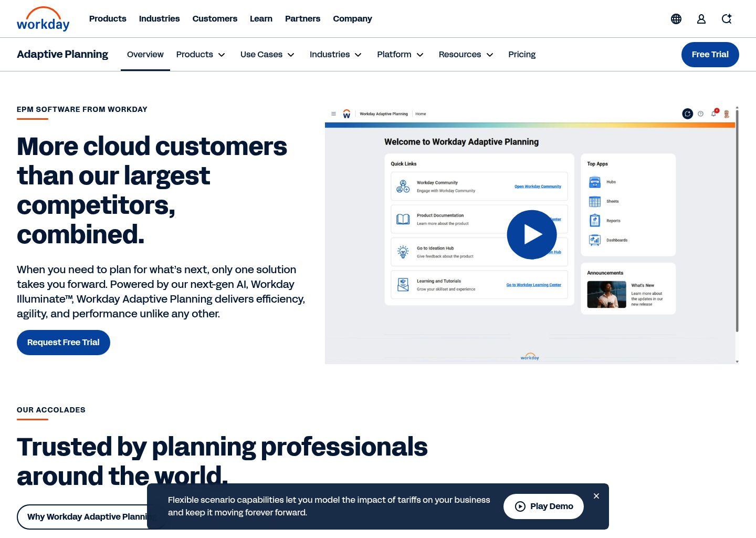The height and width of the screenshot is (538, 756).
Task: Expand the Resources dropdown
Action: tap(466, 55)
